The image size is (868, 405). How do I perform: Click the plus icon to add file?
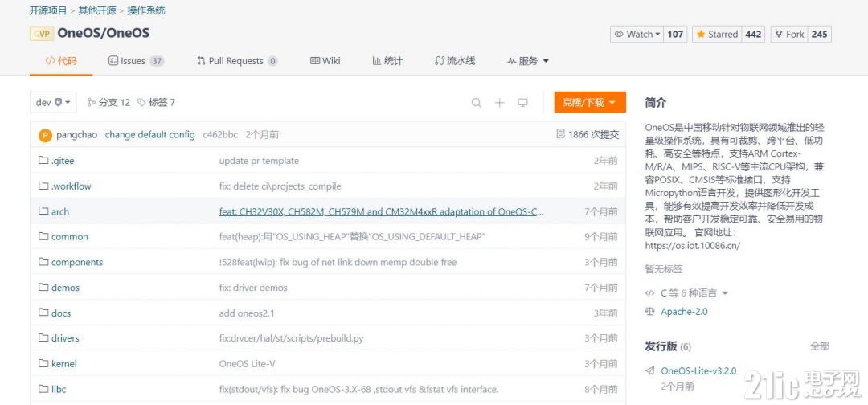click(x=499, y=102)
